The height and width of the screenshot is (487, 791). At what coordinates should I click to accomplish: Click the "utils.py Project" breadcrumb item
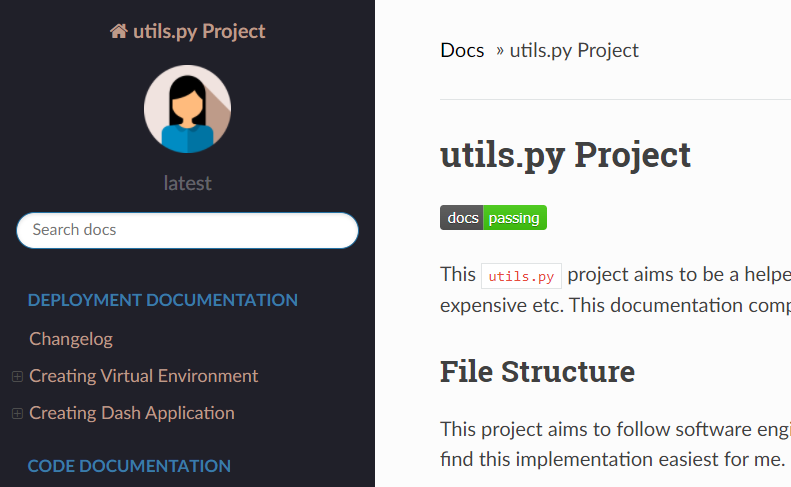[x=574, y=50]
